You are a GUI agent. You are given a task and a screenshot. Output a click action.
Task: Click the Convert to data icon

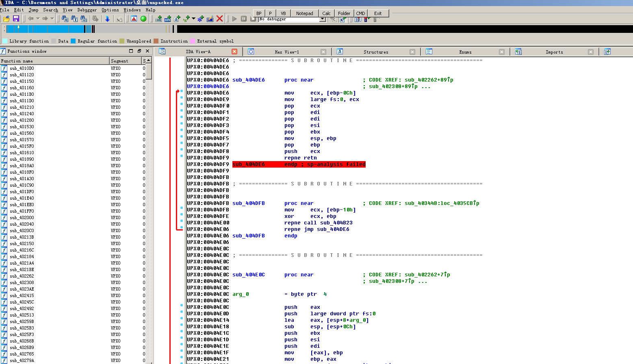click(168, 19)
